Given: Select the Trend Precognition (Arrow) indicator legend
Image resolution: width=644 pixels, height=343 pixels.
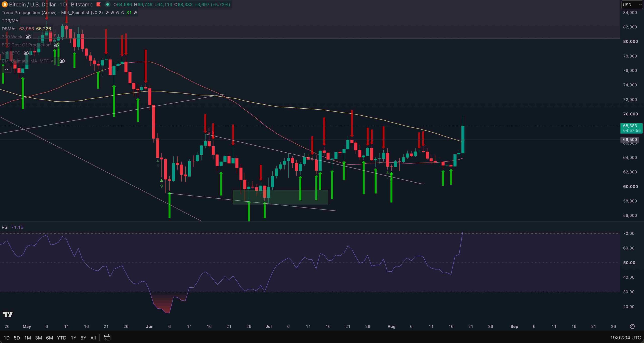Looking at the screenshot, I should pyautogui.click(x=52, y=13).
